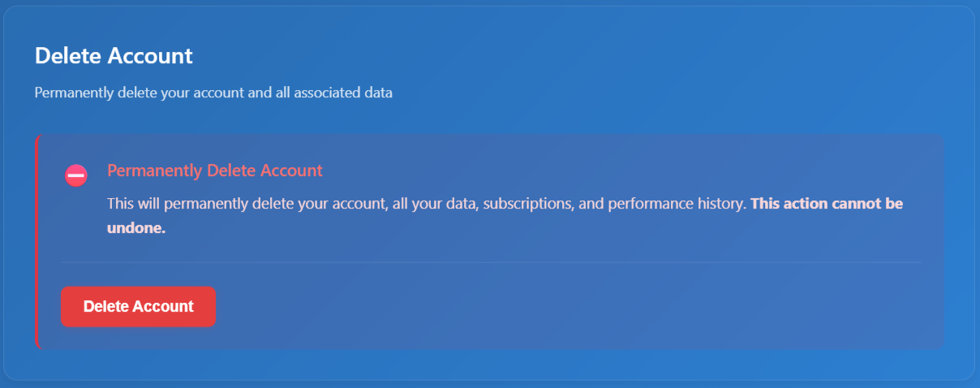This screenshot has height=388, width=980.
Task: Click the "Delete Account" section heading
Action: pos(114,56)
